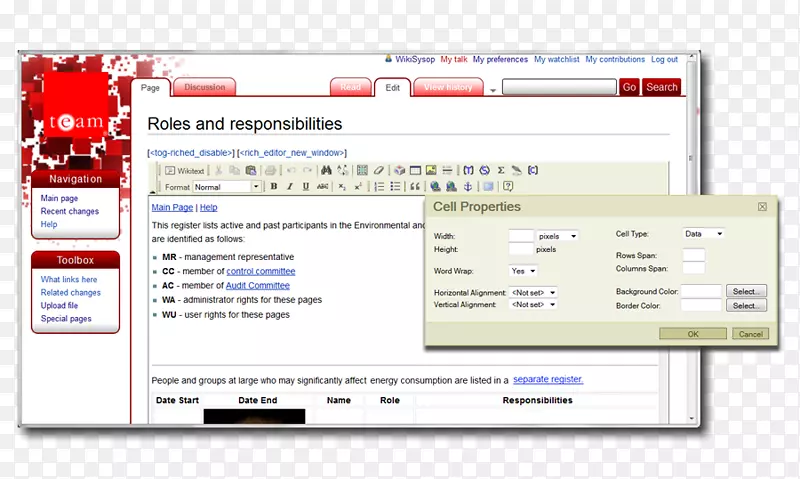Open the Horizontal Alignment dropdown
800x479 pixels.
[x=533, y=293]
